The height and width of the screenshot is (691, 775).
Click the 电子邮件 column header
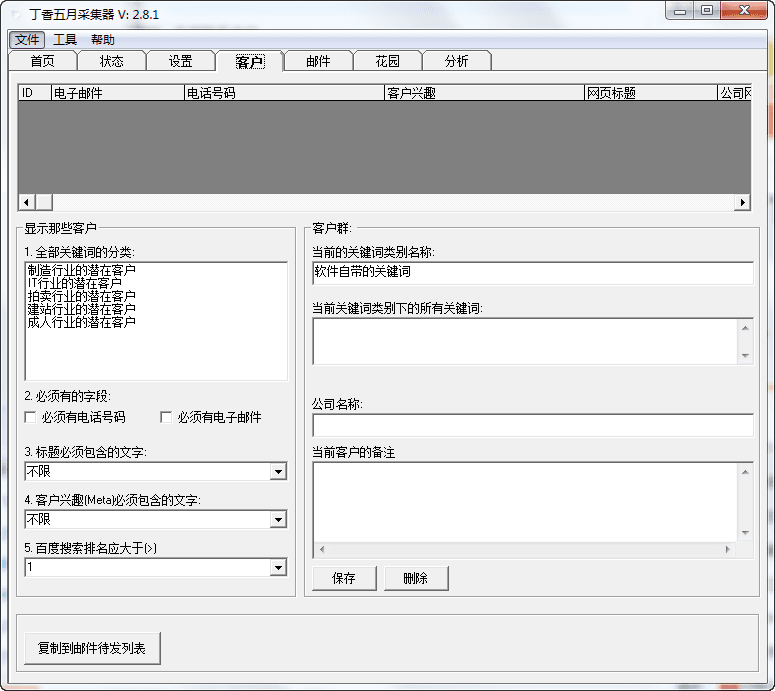[x=117, y=93]
